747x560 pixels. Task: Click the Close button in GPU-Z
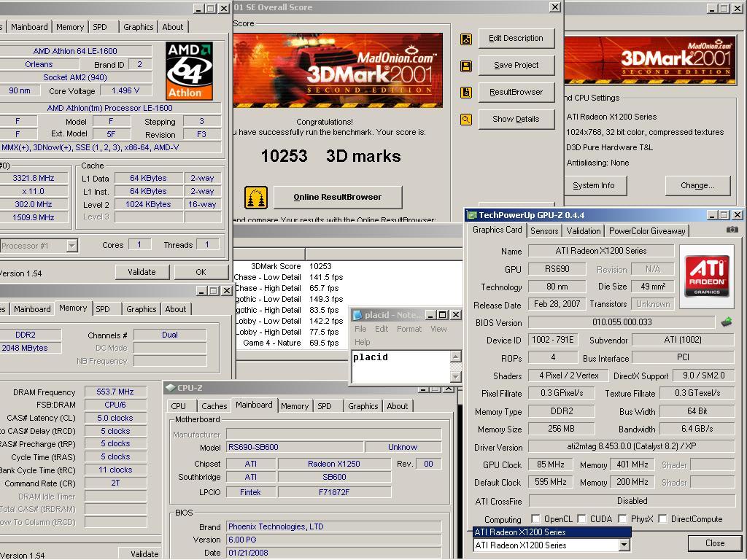click(715, 543)
